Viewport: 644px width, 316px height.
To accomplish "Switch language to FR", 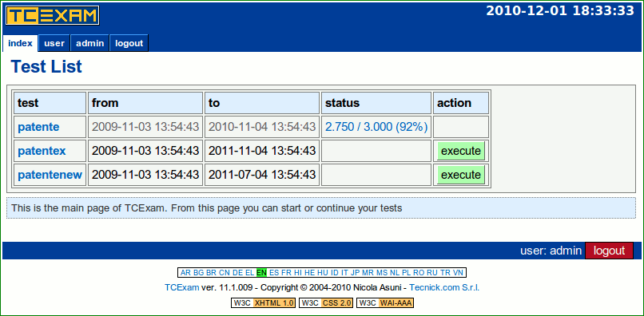I will (286, 272).
